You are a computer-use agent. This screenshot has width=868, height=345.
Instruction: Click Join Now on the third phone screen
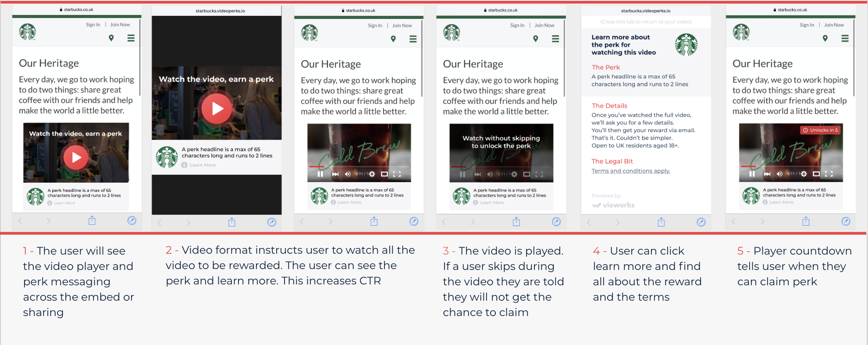click(402, 25)
